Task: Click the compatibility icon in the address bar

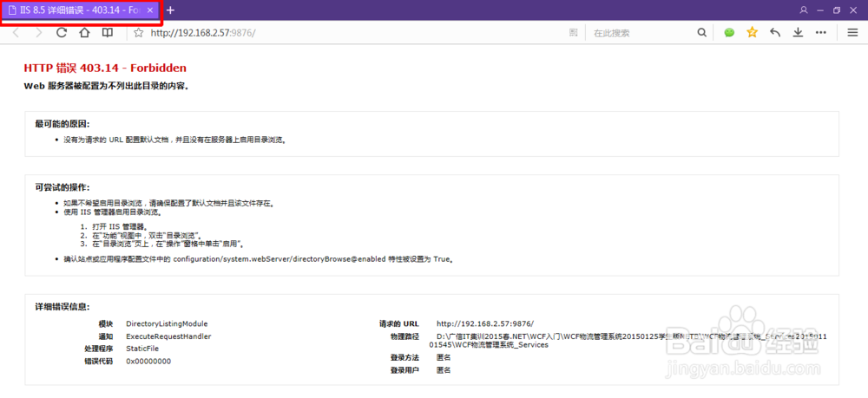Action: pos(574,33)
